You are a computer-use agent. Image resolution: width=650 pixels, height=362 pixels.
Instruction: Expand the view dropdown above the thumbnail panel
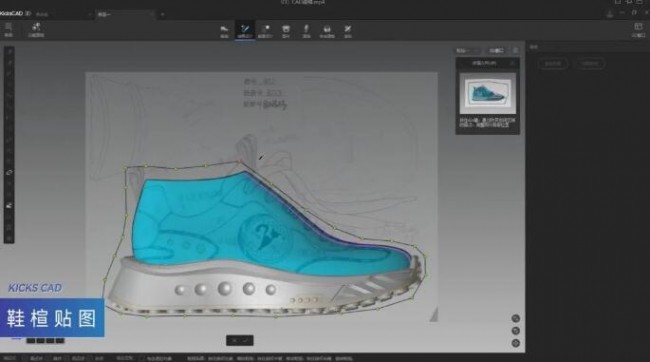pyautogui.click(x=468, y=51)
